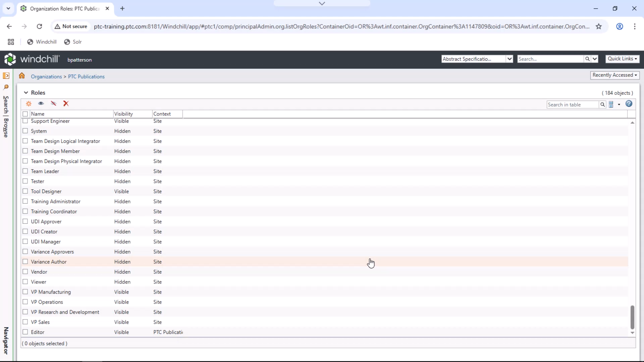Image resolution: width=644 pixels, height=362 pixels.
Task: Click the hide role crossed-eye icon
Action: (x=54, y=104)
